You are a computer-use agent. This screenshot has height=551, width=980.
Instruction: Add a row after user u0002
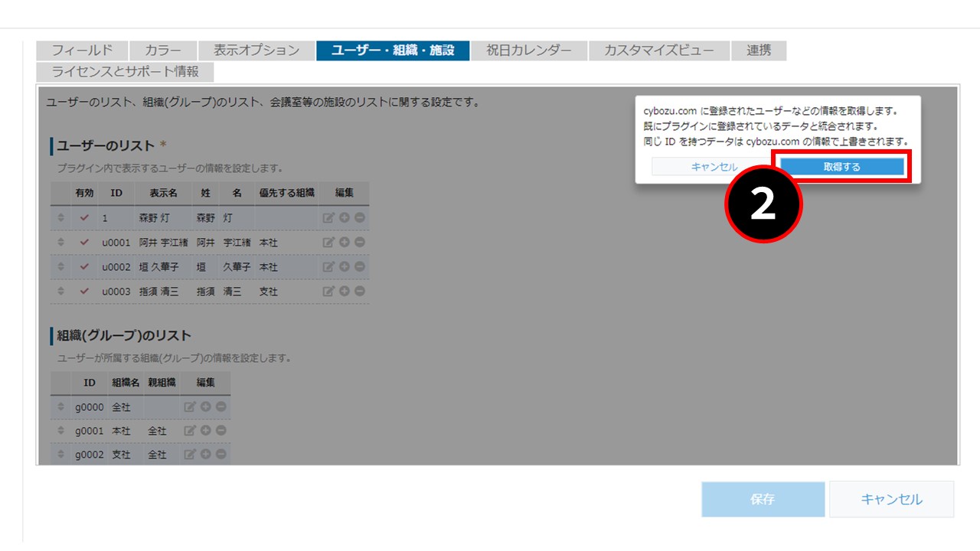pyautogui.click(x=345, y=267)
